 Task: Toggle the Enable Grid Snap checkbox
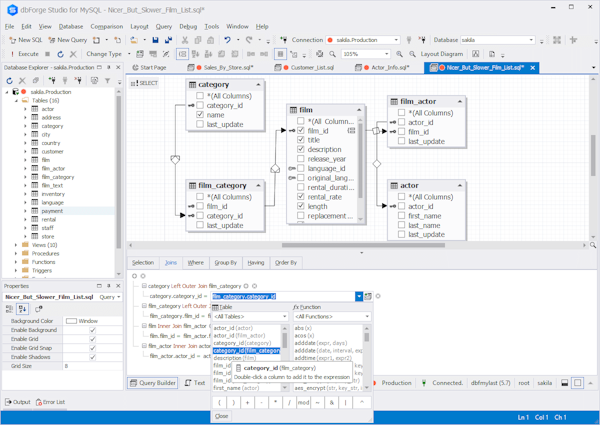tap(93, 348)
